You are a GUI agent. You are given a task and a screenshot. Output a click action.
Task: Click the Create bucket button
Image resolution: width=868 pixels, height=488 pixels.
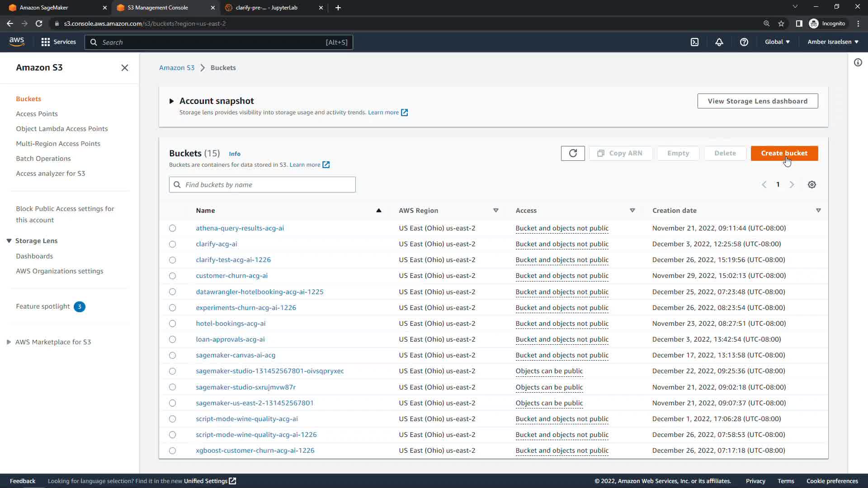[x=784, y=153]
